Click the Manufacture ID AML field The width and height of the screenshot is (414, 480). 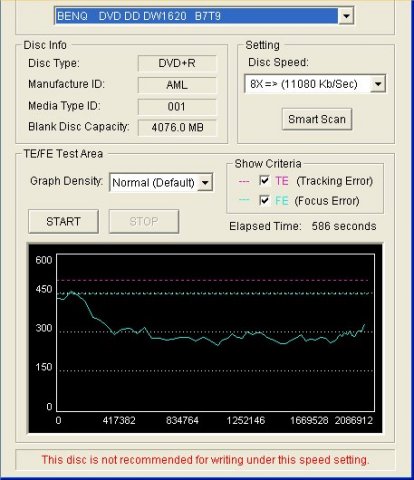[x=177, y=85]
